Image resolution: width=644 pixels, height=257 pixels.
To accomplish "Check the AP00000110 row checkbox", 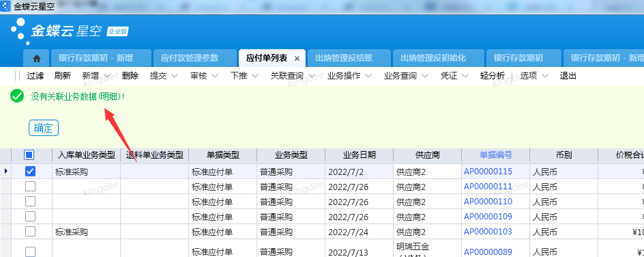I will (31, 202).
